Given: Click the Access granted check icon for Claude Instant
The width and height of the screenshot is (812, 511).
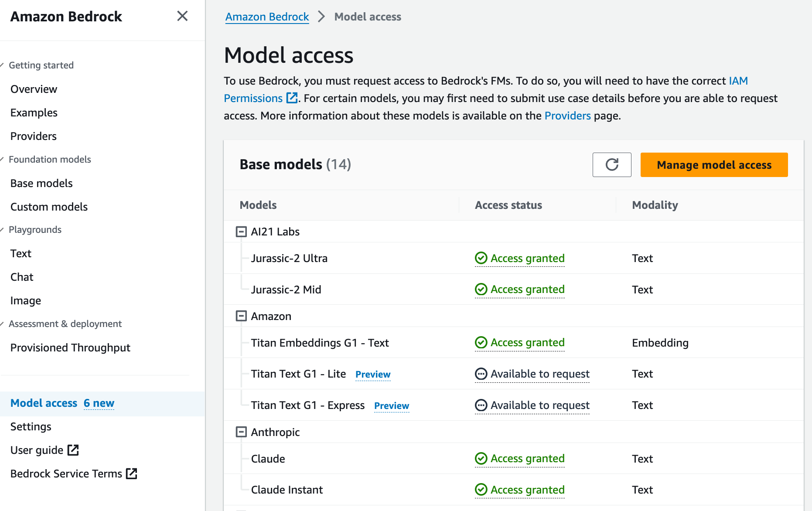Looking at the screenshot, I should 481,490.
